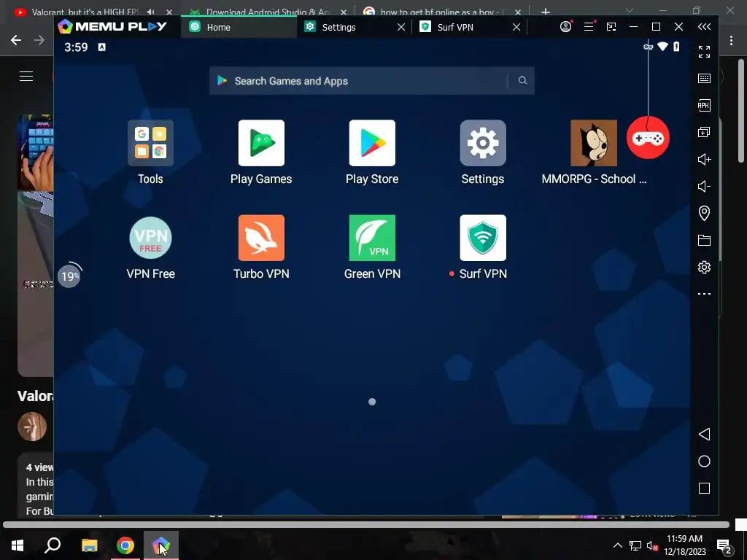Open the Play Store app

(372, 143)
